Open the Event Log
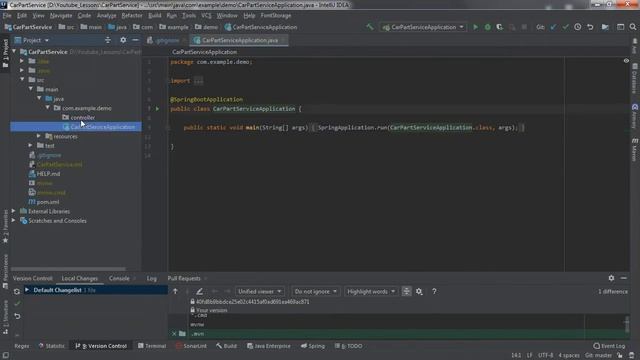The height and width of the screenshot is (360, 640). [609, 346]
